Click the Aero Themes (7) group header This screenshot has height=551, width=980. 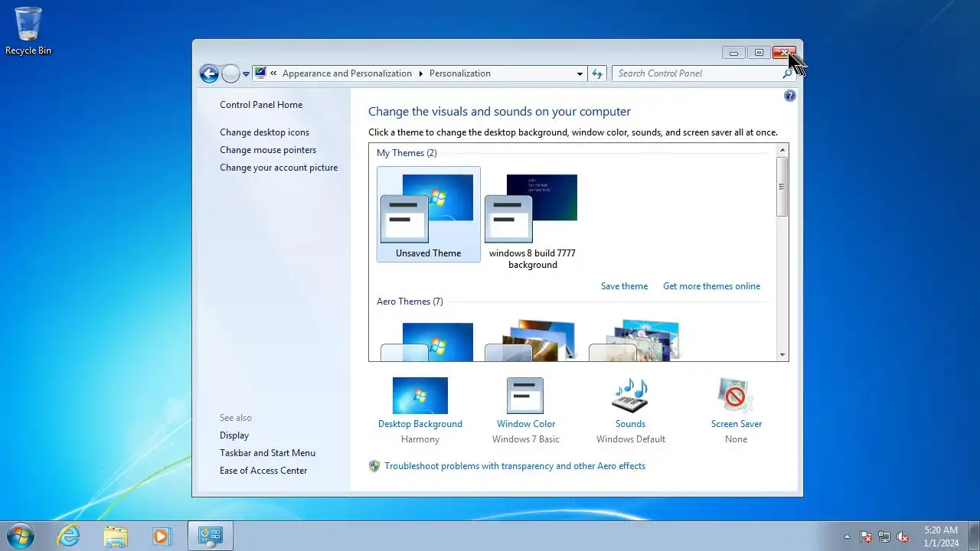pos(410,302)
